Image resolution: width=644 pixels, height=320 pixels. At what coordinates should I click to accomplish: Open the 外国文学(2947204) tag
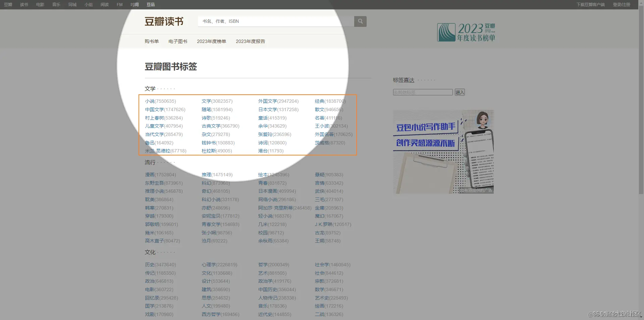click(278, 101)
